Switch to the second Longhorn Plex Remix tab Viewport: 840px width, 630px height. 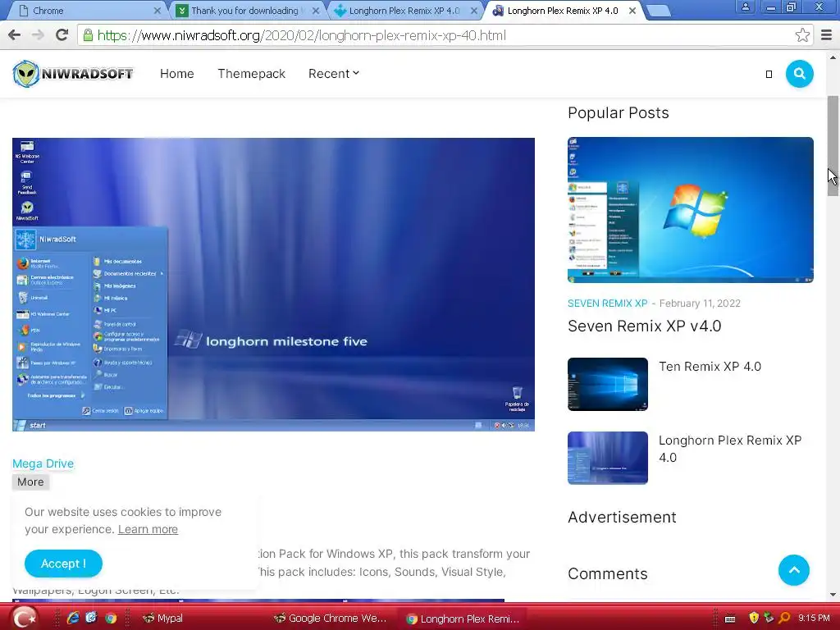coord(563,11)
